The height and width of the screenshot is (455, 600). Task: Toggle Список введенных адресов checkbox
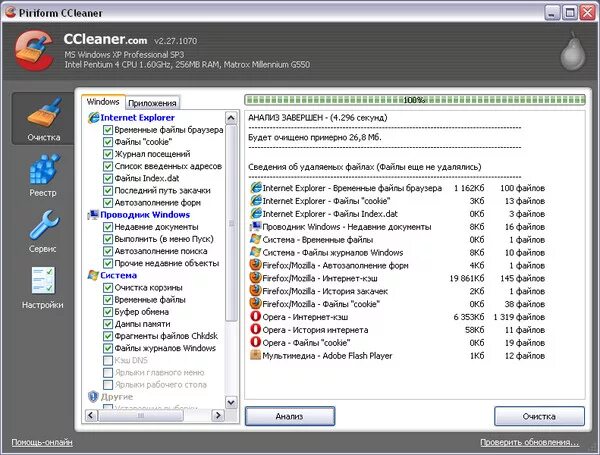tap(108, 166)
